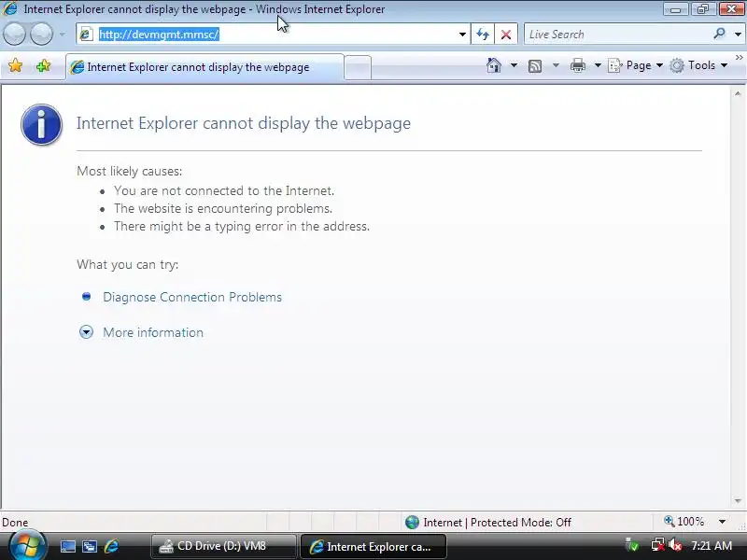Open the recent pages dropdown arrow
Image resolution: width=747 pixels, height=560 pixels.
[62, 35]
